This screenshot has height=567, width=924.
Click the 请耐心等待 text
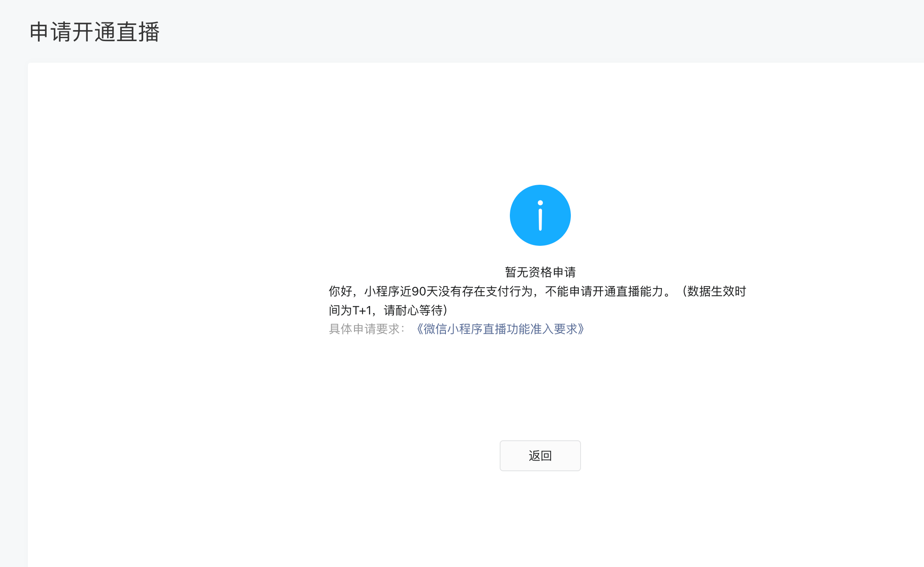coord(413,311)
